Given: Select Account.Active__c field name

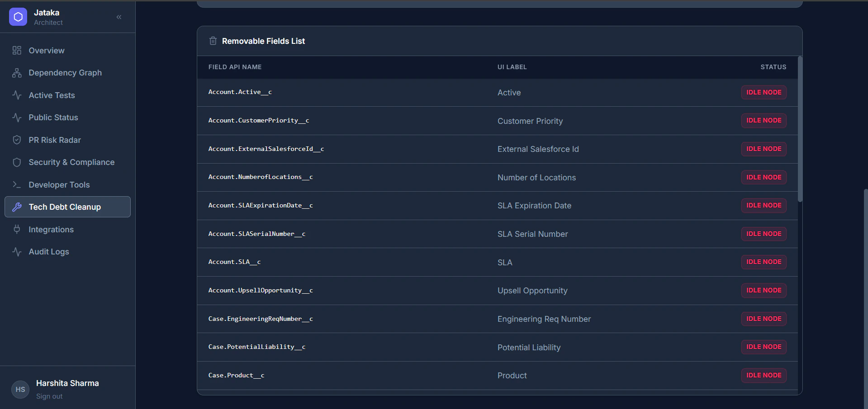Looking at the screenshot, I should [240, 92].
